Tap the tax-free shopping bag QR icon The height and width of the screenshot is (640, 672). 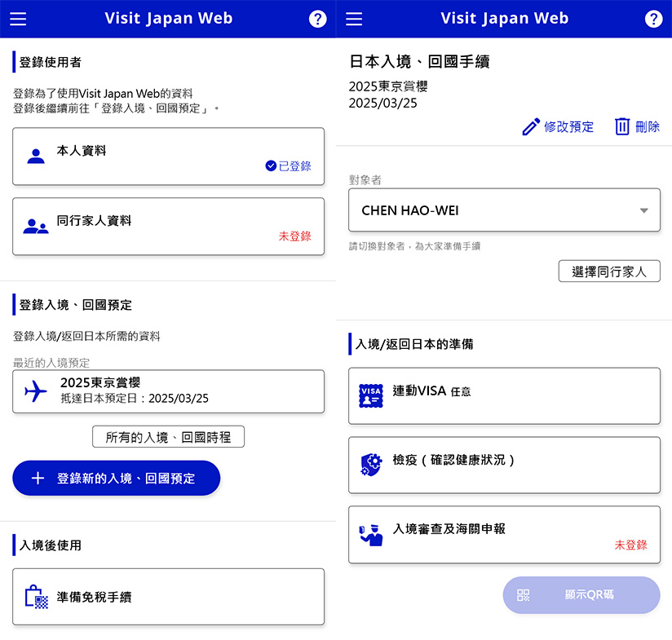click(37, 597)
